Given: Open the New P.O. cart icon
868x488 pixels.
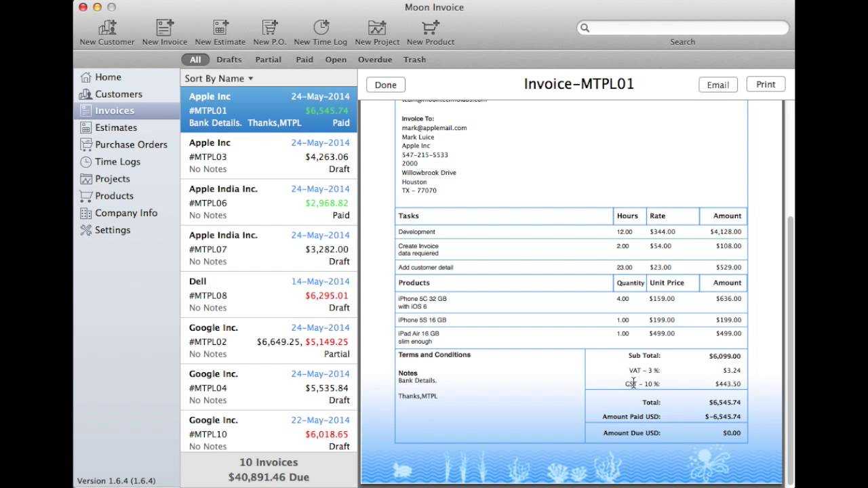Looking at the screenshot, I should 270,28.
